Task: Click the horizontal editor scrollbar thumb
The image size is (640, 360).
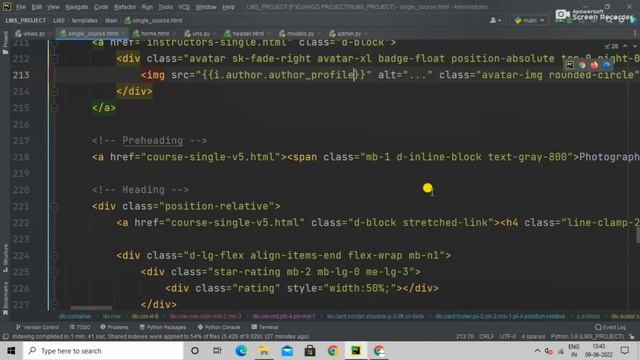Action: (x=91, y=308)
